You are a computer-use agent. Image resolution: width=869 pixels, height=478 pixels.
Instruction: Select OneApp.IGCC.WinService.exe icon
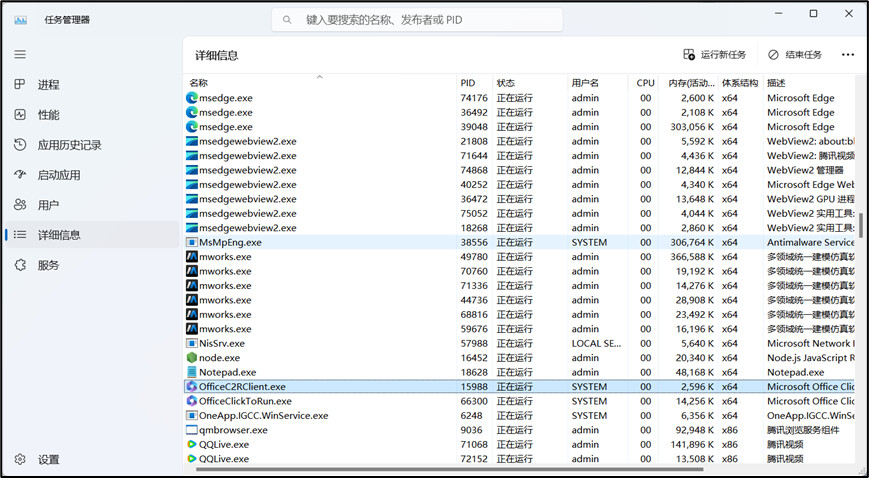(192, 415)
